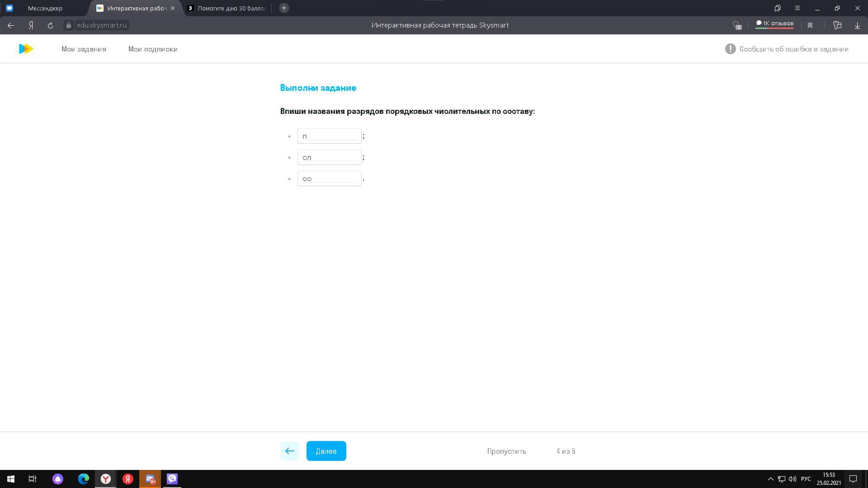Switch keyboard language РУС indicator

click(x=806, y=479)
